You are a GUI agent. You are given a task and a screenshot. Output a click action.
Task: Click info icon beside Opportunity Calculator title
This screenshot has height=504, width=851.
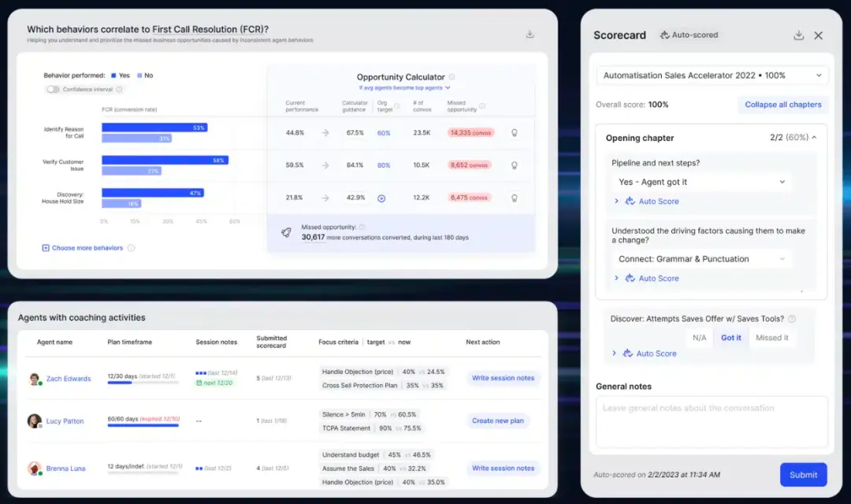coord(451,77)
